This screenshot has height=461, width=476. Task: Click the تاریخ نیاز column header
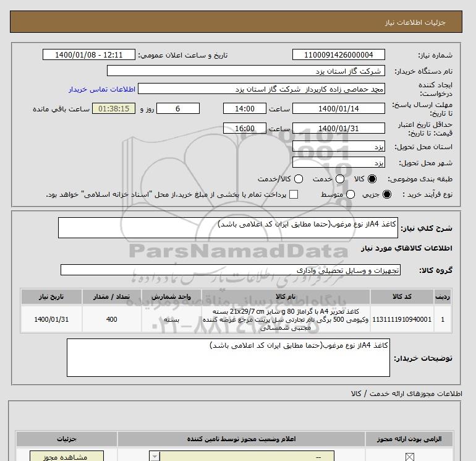[x=51, y=296]
